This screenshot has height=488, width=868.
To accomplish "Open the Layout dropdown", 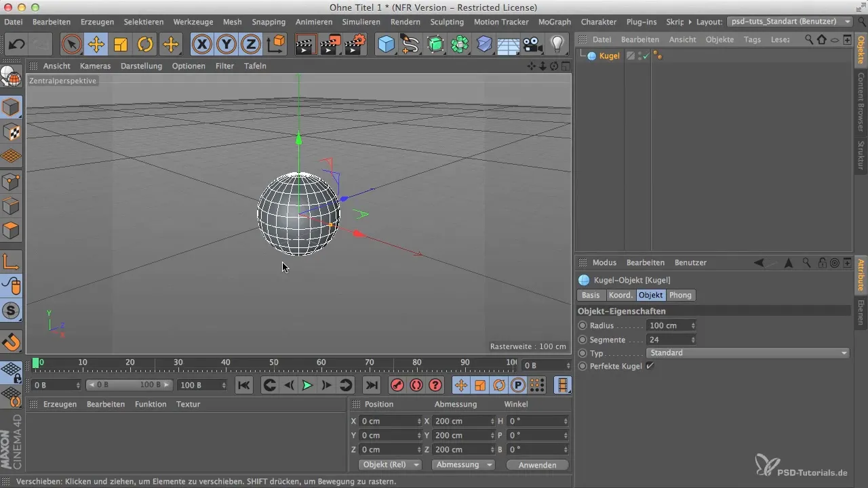I will pyautogui.click(x=790, y=22).
